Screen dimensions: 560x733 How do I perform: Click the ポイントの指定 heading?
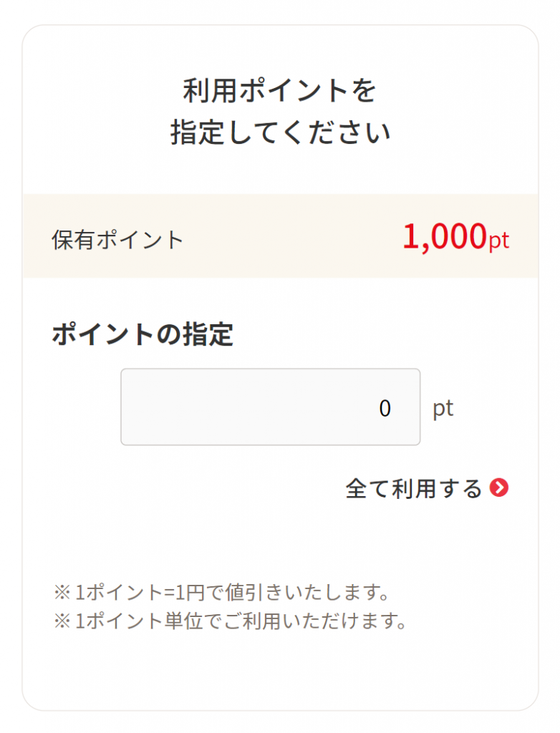[143, 334]
